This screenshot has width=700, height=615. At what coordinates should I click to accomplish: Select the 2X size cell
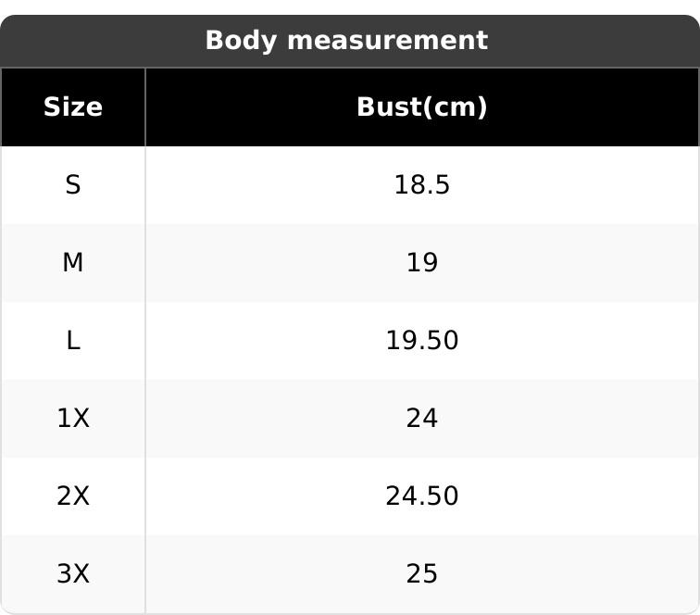tap(72, 496)
